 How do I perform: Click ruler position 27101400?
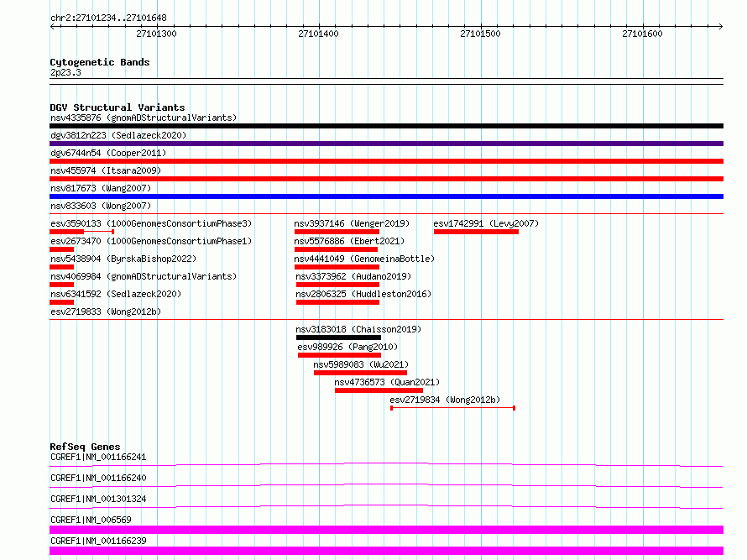tap(318, 34)
